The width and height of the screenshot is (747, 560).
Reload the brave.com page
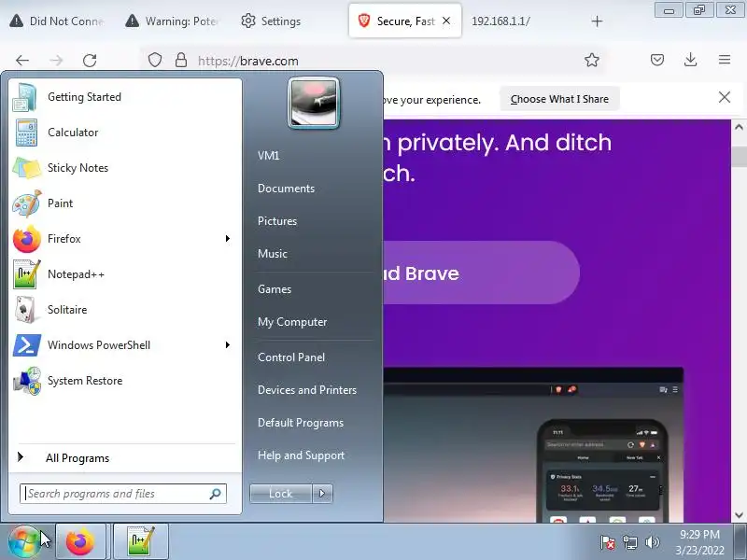pos(90,61)
